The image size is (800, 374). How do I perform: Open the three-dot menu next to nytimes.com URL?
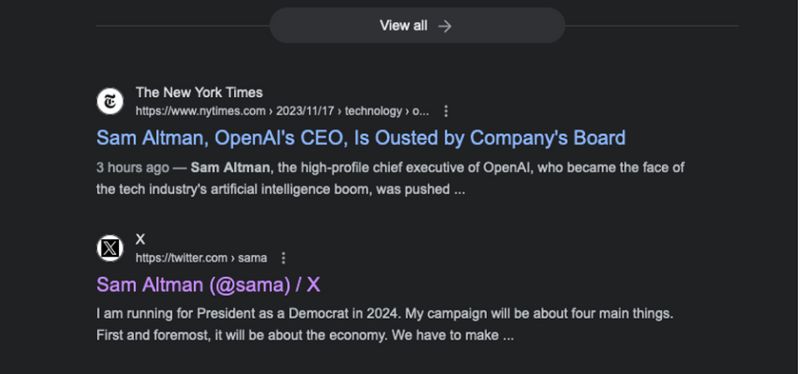point(446,111)
